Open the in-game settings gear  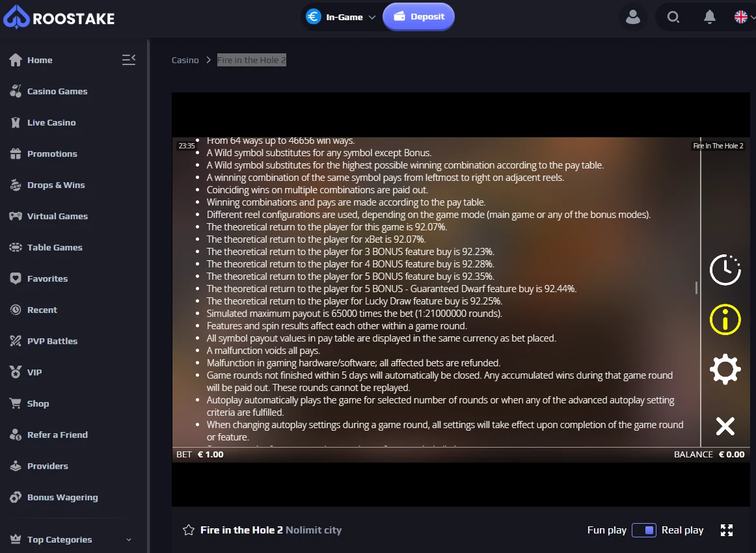tap(725, 370)
